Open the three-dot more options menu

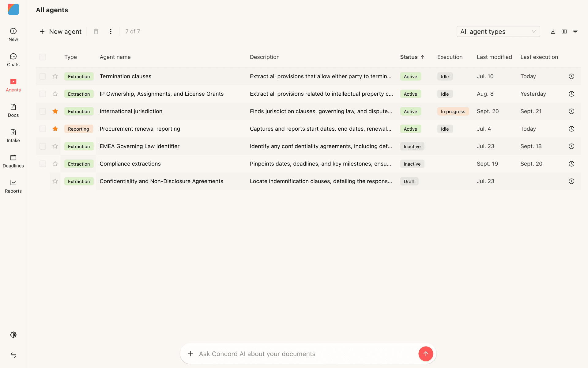click(x=111, y=32)
